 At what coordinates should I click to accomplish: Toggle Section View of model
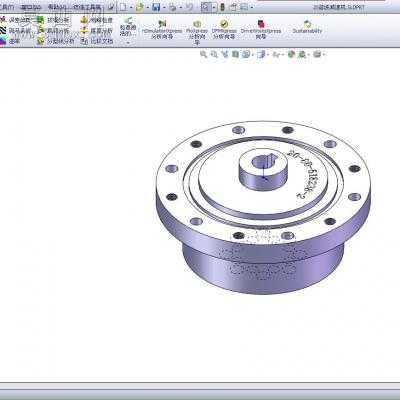pyautogui.click(x=235, y=54)
